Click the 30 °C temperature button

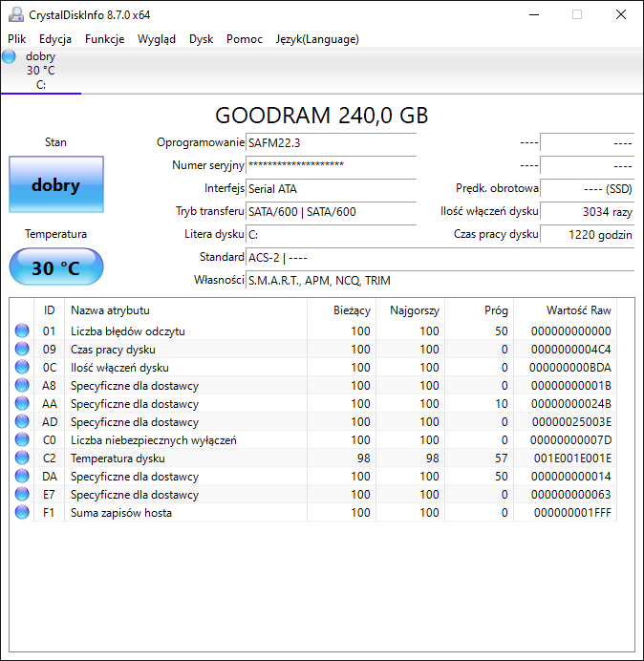pyautogui.click(x=56, y=267)
